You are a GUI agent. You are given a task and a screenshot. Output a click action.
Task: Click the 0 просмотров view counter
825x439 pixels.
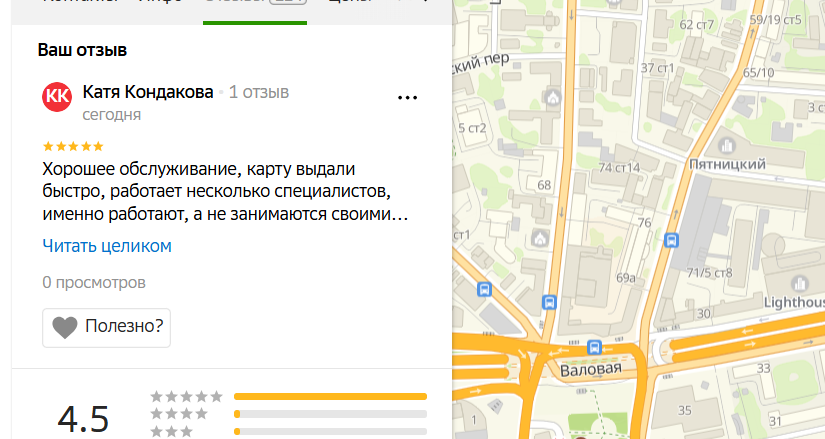tap(94, 283)
